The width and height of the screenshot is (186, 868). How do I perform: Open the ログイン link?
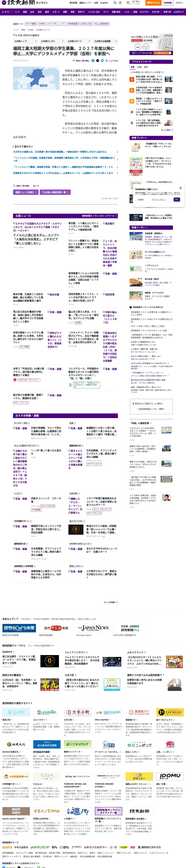click(x=179, y=3)
